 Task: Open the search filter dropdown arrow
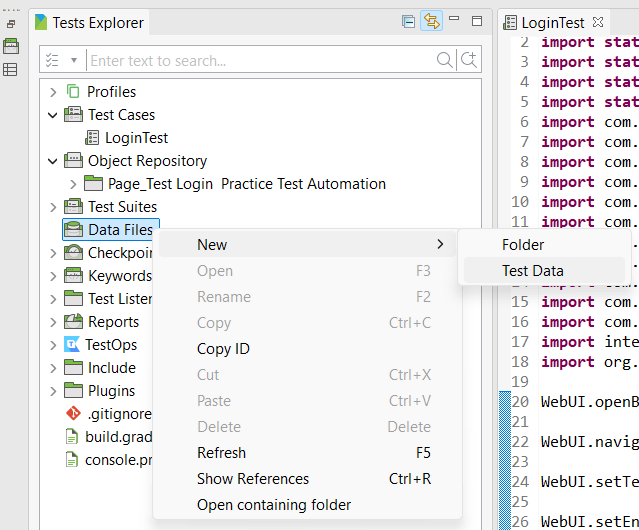click(x=74, y=60)
